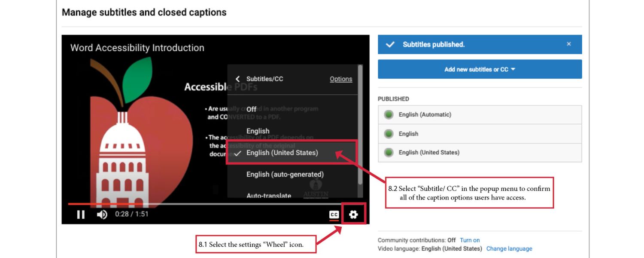The image size is (644, 258).
Task: Change the video language
Action: (509, 249)
